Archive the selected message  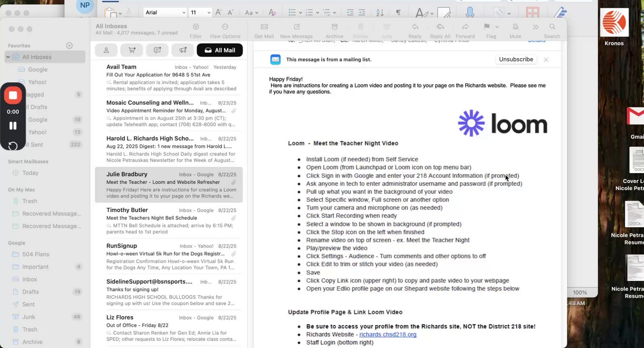pos(334,27)
